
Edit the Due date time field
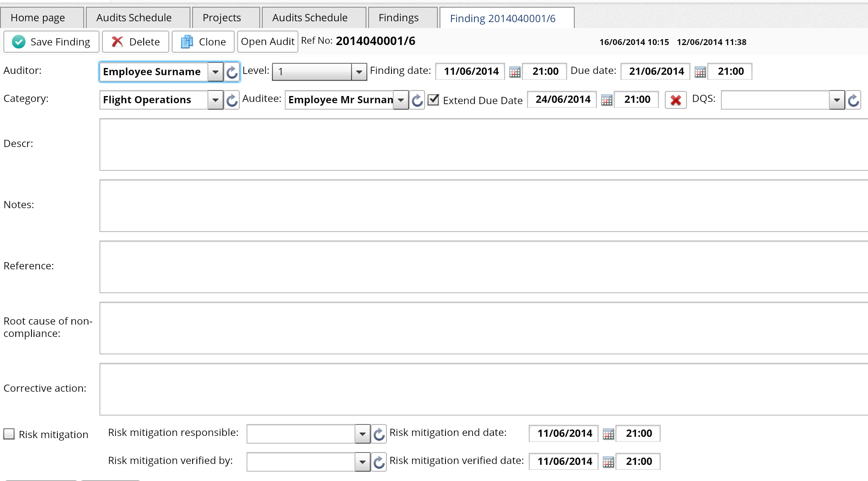point(731,71)
